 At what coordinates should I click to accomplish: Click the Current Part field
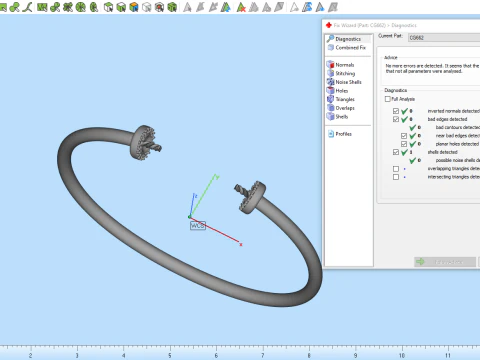click(x=444, y=38)
